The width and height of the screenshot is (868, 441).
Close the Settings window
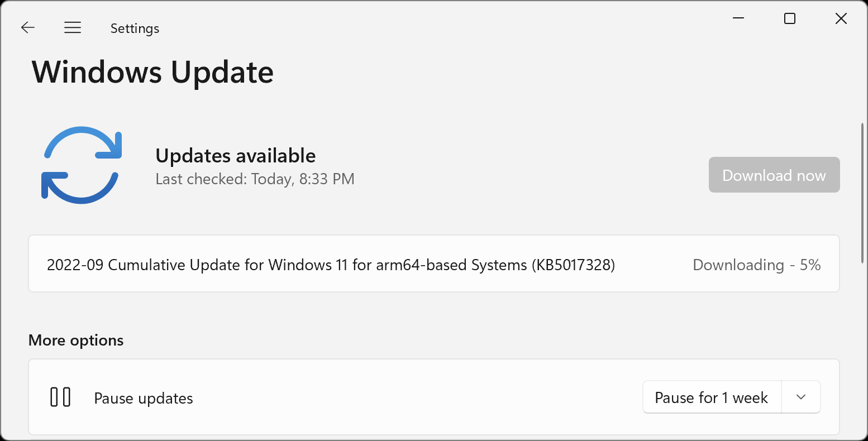tap(841, 18)
